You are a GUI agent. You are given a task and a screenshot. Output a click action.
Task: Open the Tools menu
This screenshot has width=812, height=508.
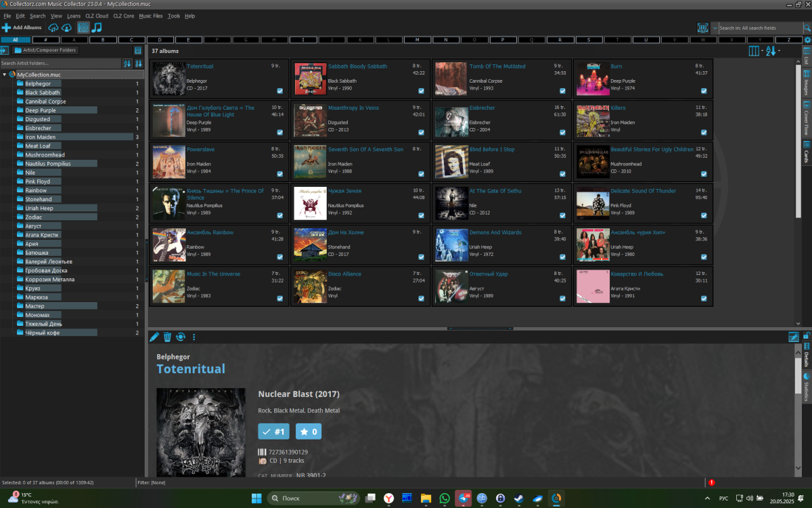174,16
